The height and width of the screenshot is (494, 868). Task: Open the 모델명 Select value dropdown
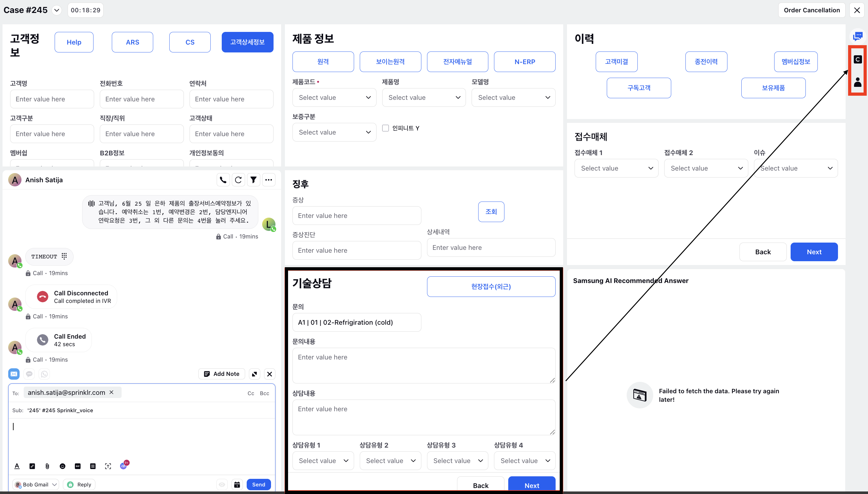tap(513, 97)
